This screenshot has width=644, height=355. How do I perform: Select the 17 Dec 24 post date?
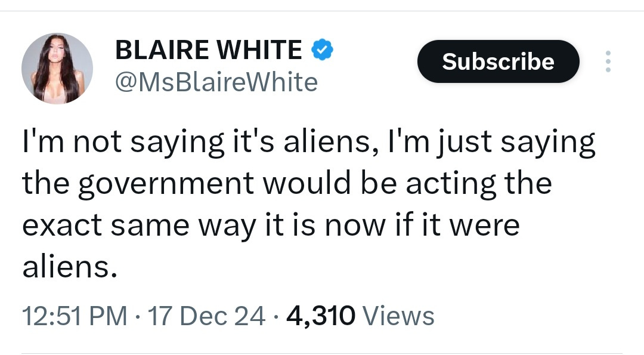206,316
